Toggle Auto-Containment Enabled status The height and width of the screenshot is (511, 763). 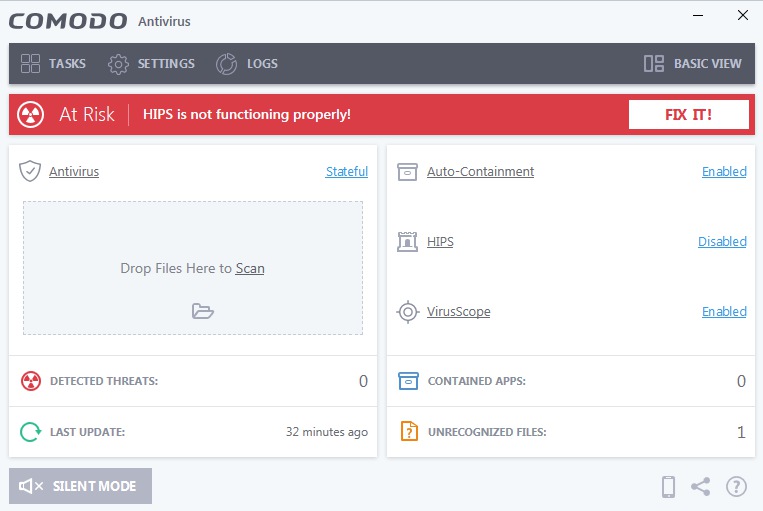[x=724, y=171]
